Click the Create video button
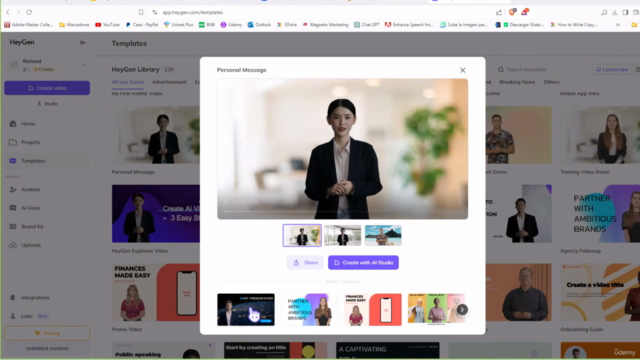Image resolution: width=640 pixels, height=360 pixels. pos(47,88)
